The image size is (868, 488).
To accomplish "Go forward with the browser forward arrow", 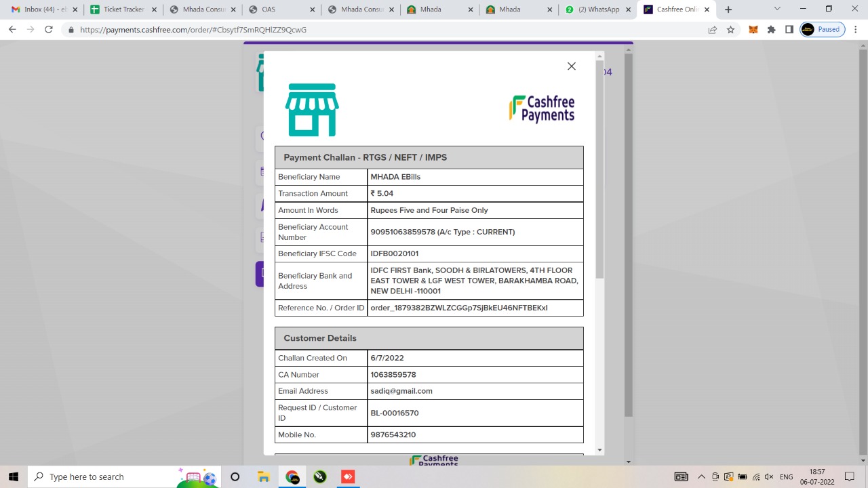I will (x=30, y=30).
